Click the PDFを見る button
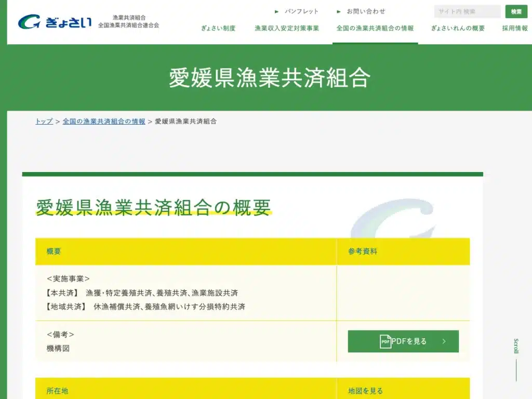532x399 pixels. click(403, 341)
